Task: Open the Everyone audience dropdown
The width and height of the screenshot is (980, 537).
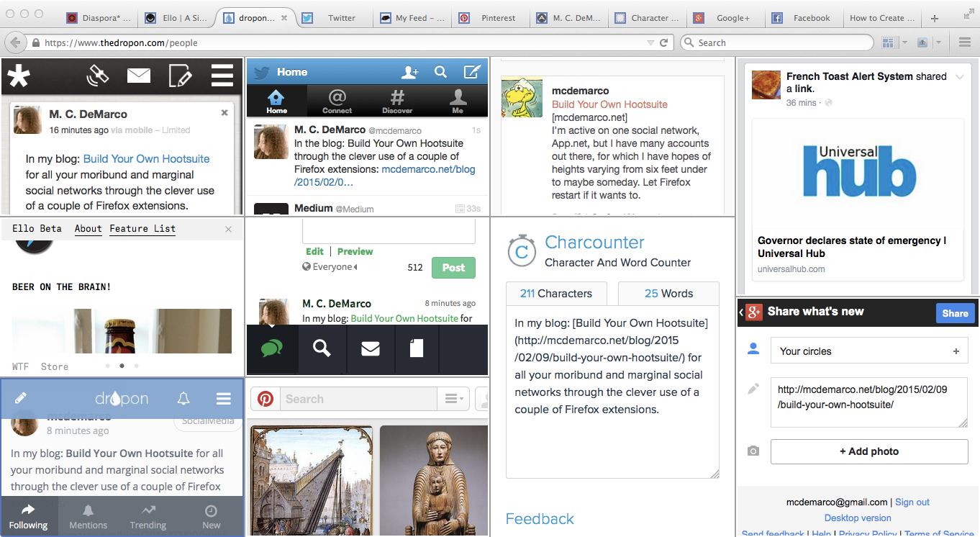Action: coord(330,267)
